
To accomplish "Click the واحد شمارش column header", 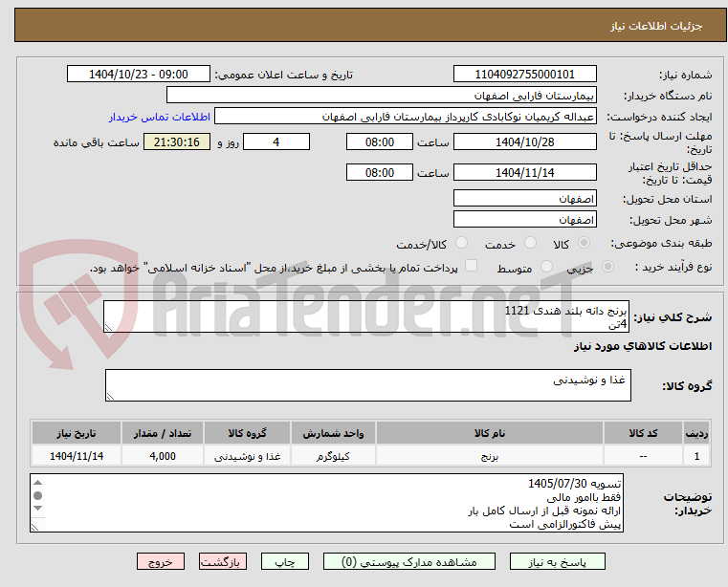I will click(333, 433).
